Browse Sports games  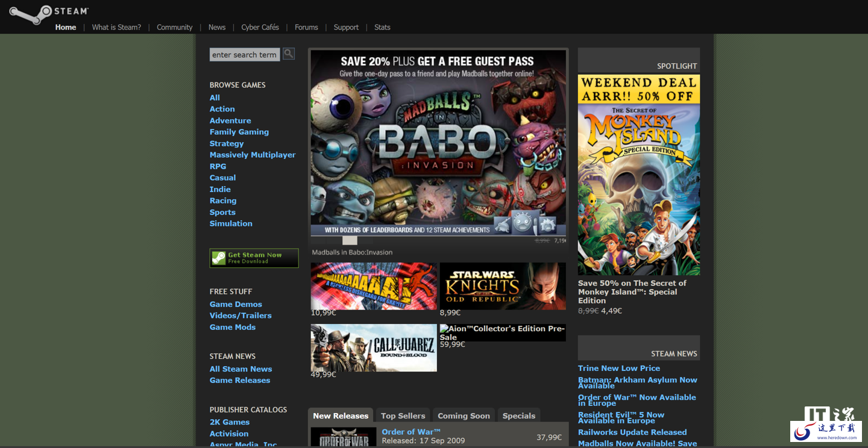click(222, 212)
